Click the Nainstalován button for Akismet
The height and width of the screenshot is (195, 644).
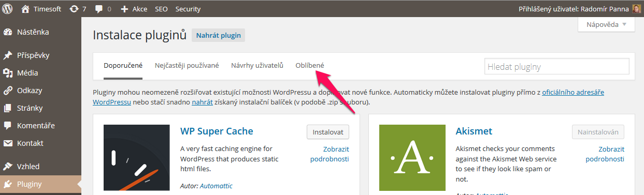point(598,132)
